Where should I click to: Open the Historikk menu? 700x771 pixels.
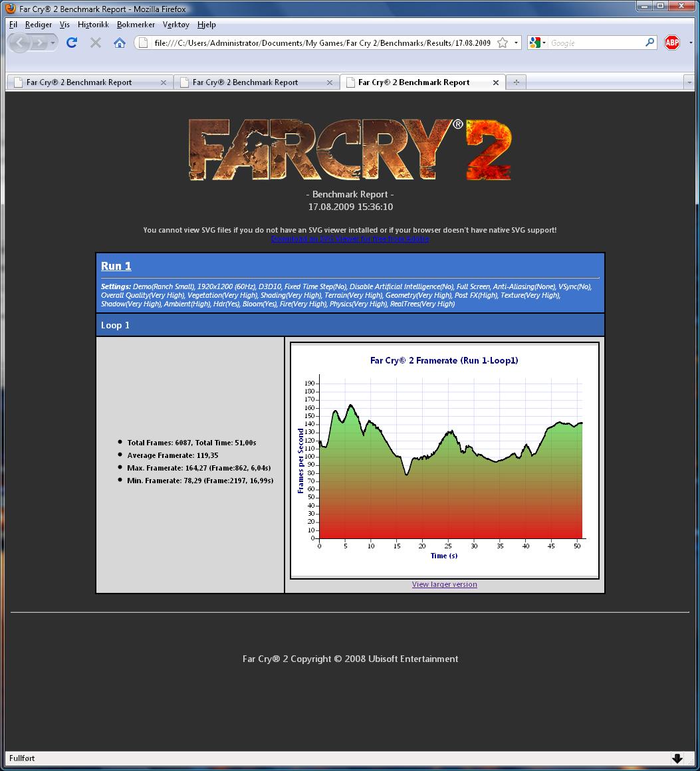point(93,25)
